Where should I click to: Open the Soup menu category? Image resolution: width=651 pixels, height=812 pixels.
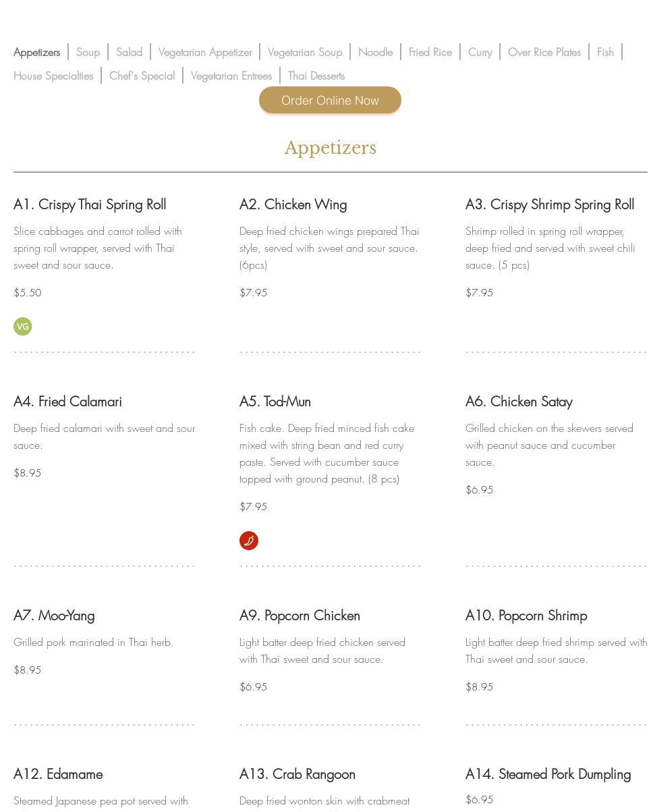pyautogui.click(x=88, y=52)
